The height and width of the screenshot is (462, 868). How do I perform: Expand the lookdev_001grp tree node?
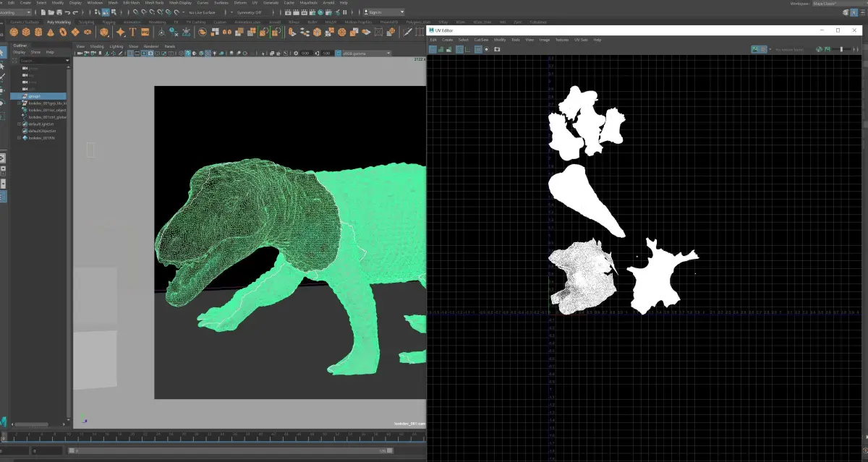[x=19, y=103]
